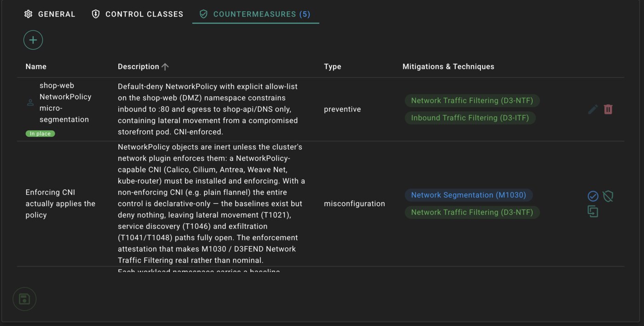Image resolution: width=644 pixels, height=326 pixels.
Task: Edit the shop-web NetworkPolicy countermeasure
Action: pos(593,109)
